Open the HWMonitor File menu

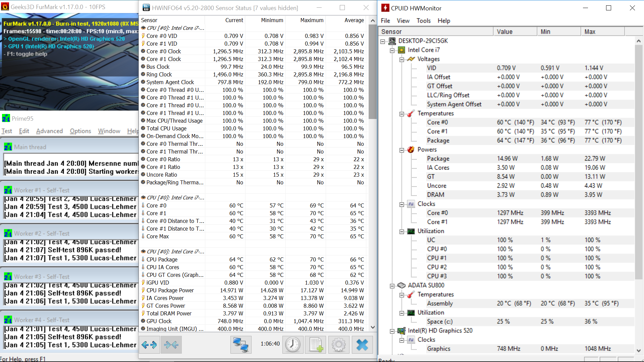click(x=385, y=21)
